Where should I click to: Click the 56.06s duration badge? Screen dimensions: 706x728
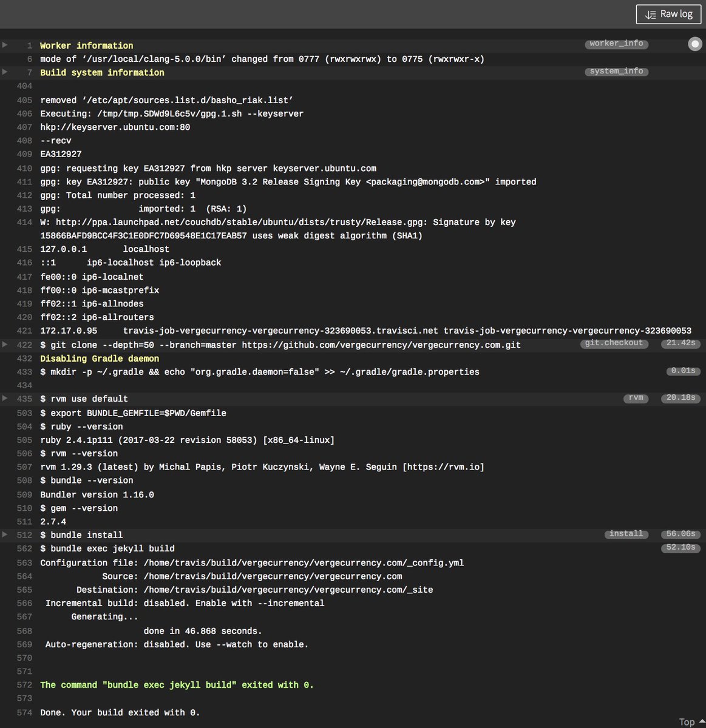click(681, 534)
